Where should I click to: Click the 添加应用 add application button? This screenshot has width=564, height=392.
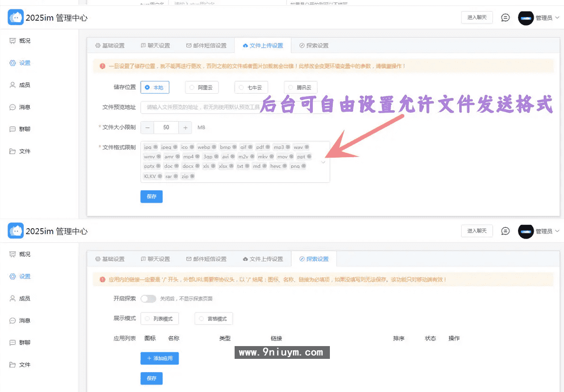pyautogui.click(x=160, y=358)
